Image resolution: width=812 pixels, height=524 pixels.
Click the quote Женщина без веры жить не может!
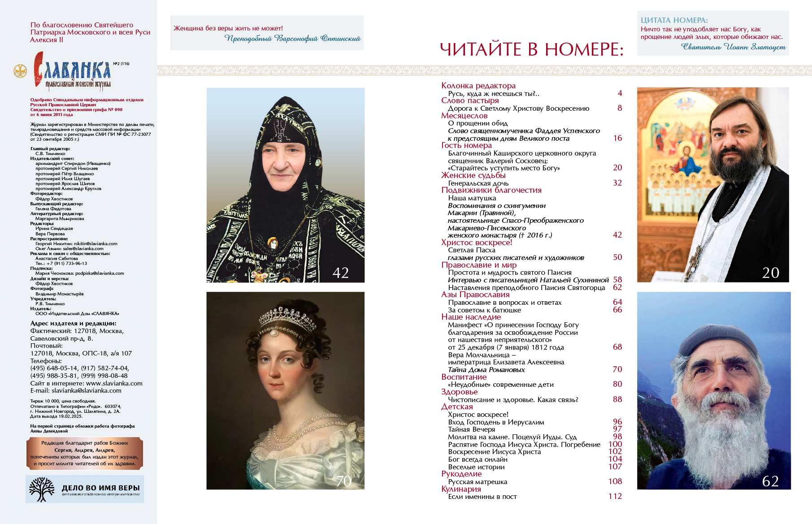[x=228, y=28]
